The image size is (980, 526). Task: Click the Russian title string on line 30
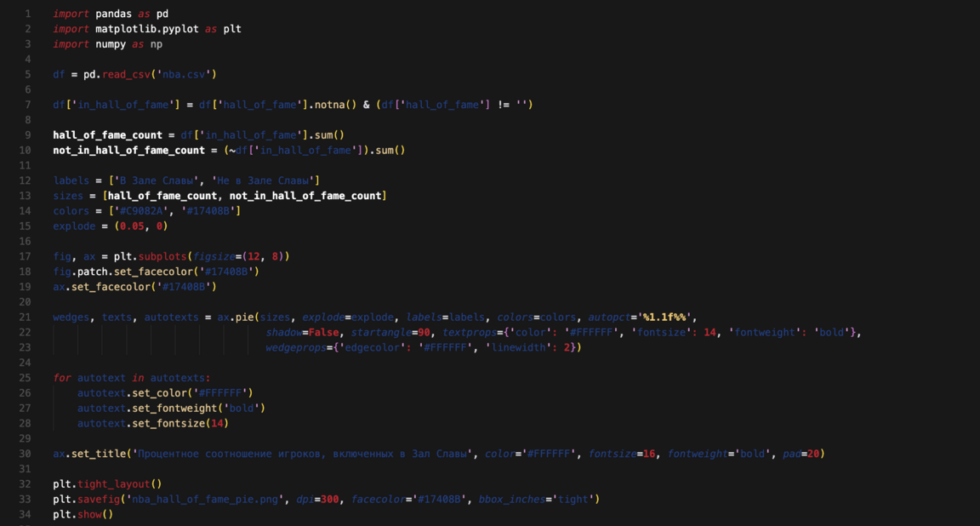303,454
